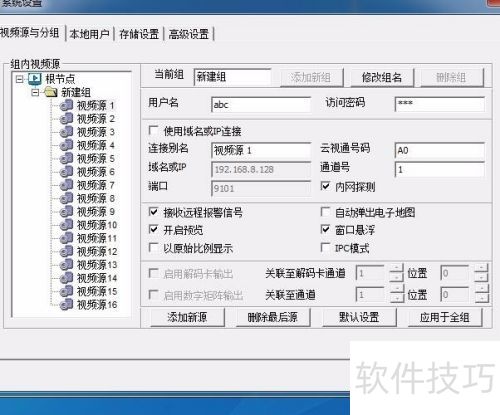Decrease decoder card 位置 spinner
Viewport: 500px width, 415px height.
482,277
